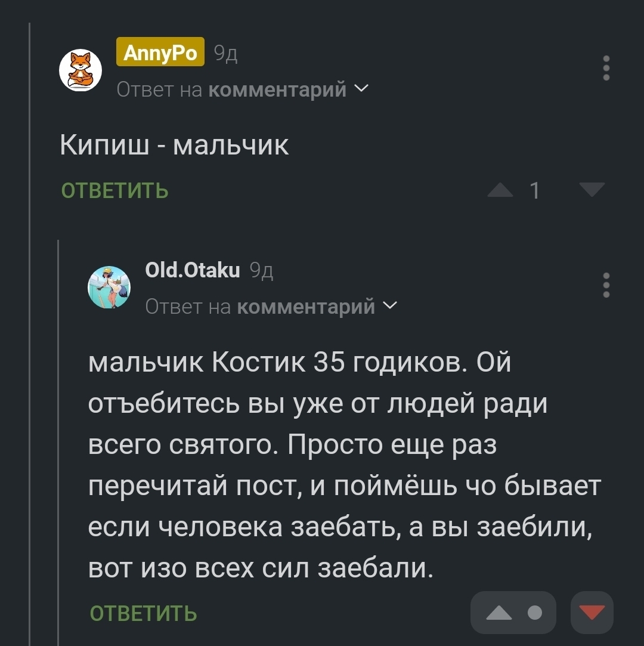The width and height of the screenshot is (644, 646).
Task: Expand "Ответ на комментарий" under AnnyPo
Action: click(x=243, y=89)
